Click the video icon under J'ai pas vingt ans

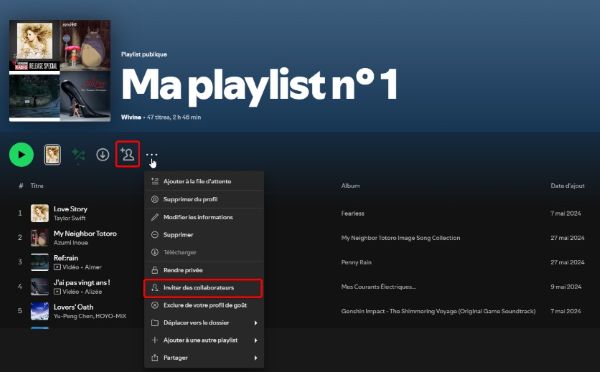pos(57,292)
